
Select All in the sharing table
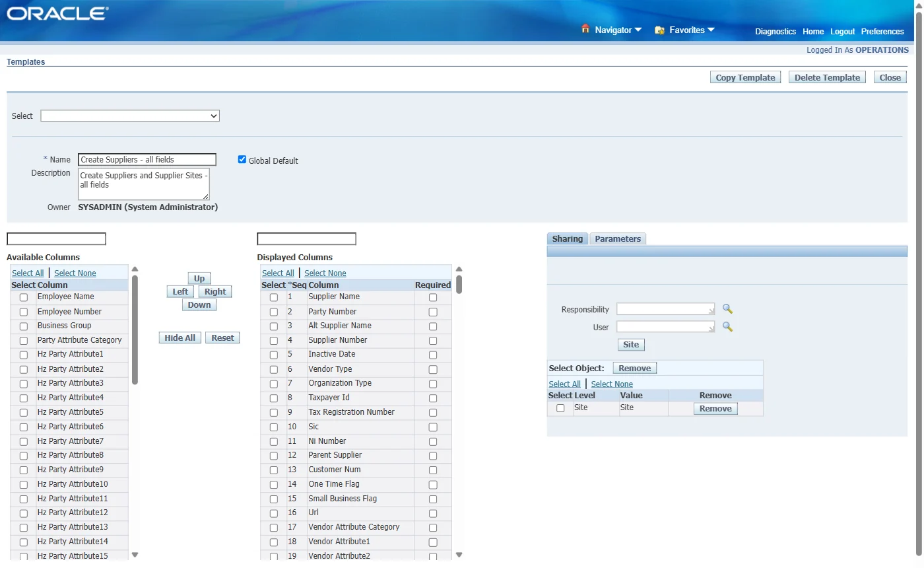pyautogui.click(x=564, y=384)
